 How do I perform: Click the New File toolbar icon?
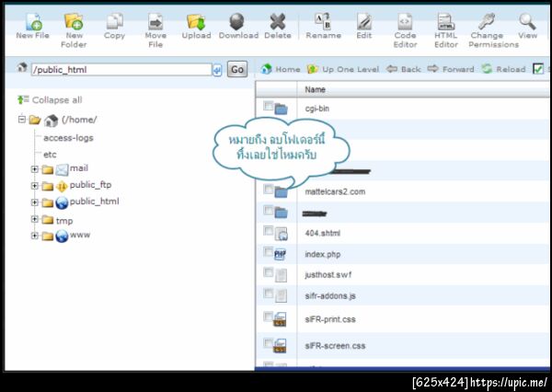click(x=34, y=22)
